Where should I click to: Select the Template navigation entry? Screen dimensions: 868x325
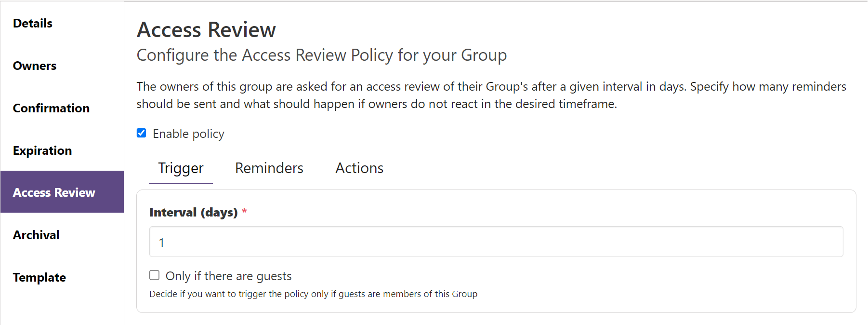click(39, 277)
